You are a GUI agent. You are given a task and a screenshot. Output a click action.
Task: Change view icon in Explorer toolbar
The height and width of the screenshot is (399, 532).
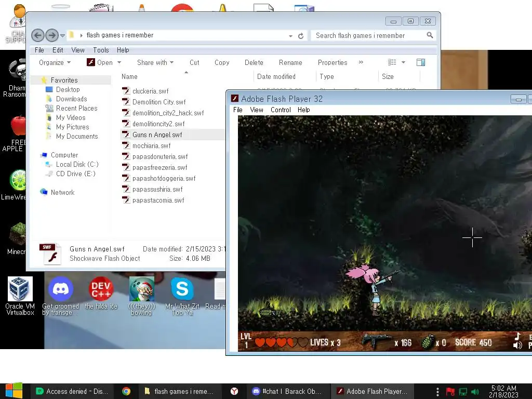pos(392,62)
